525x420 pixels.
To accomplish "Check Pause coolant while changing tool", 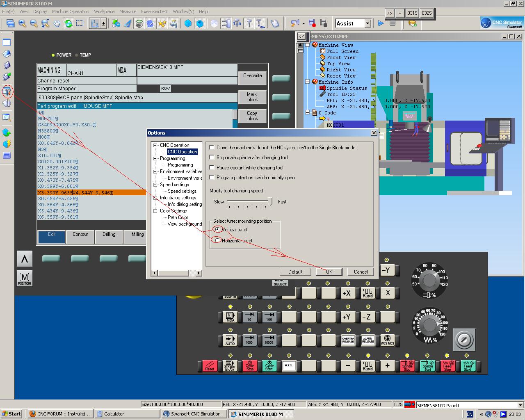I will [212, 168].
